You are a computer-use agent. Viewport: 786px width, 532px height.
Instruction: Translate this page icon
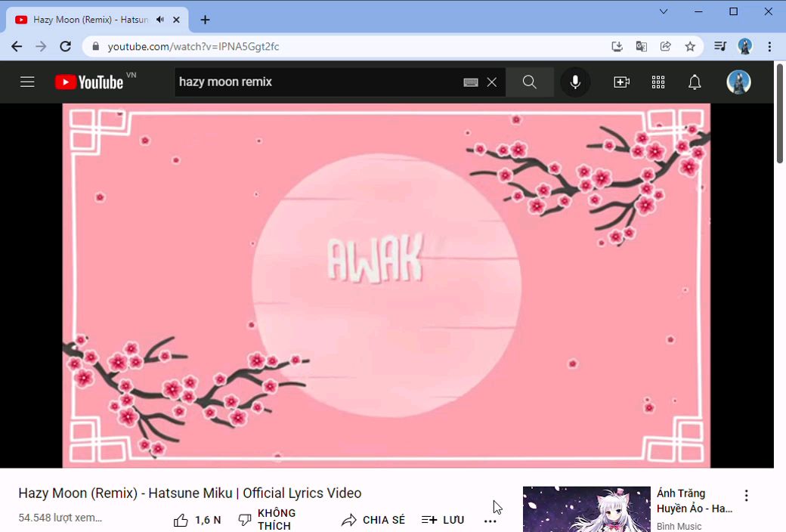[x=641, y=47]
